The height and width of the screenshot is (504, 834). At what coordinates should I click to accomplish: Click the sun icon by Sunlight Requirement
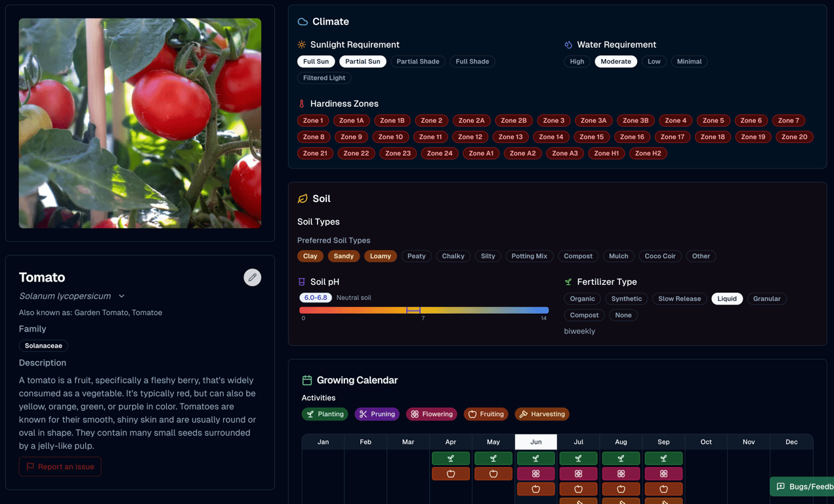(x=302, y=45)
